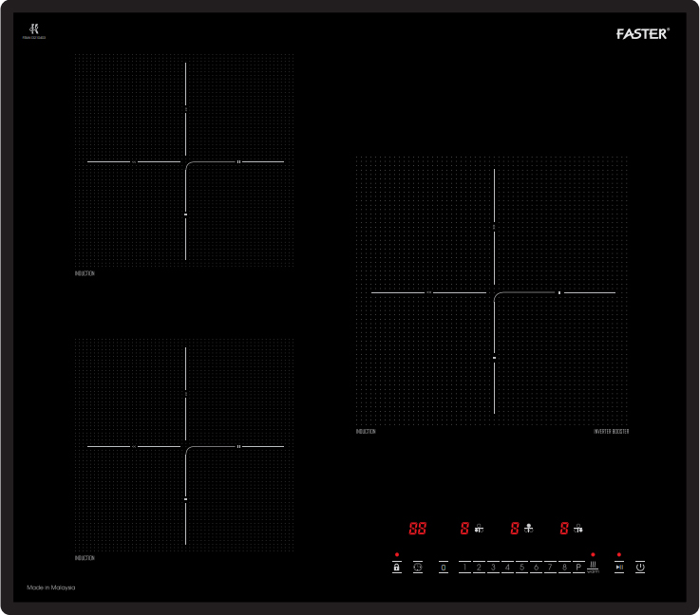The width and height of the screenshot is (700, 615).
Task: Tap center of the top-left induction zone
Action: pos(185,162)
